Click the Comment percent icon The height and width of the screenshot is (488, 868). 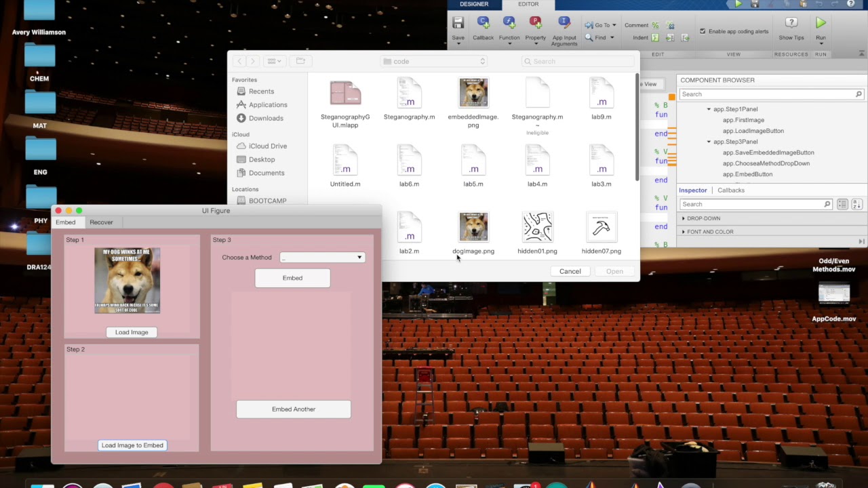click(655, 25)
